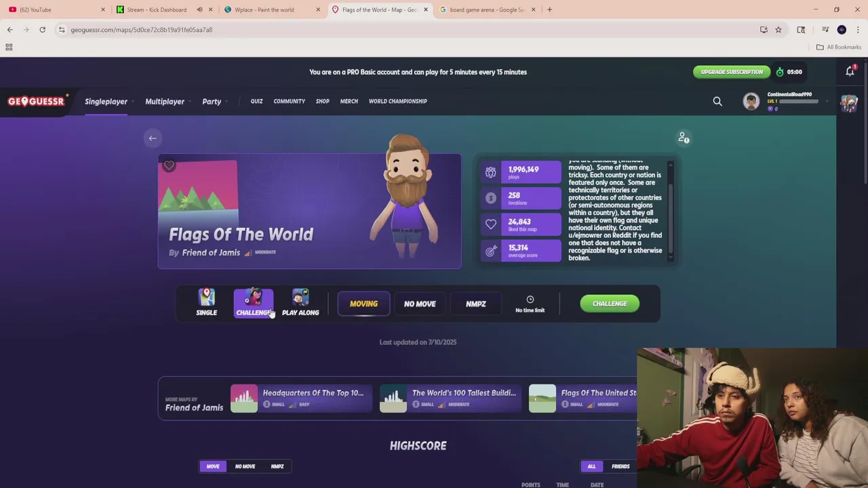This screenshot has width=868, height=488.
Task: Select the Single game mode
Action: tap(206, 303)
